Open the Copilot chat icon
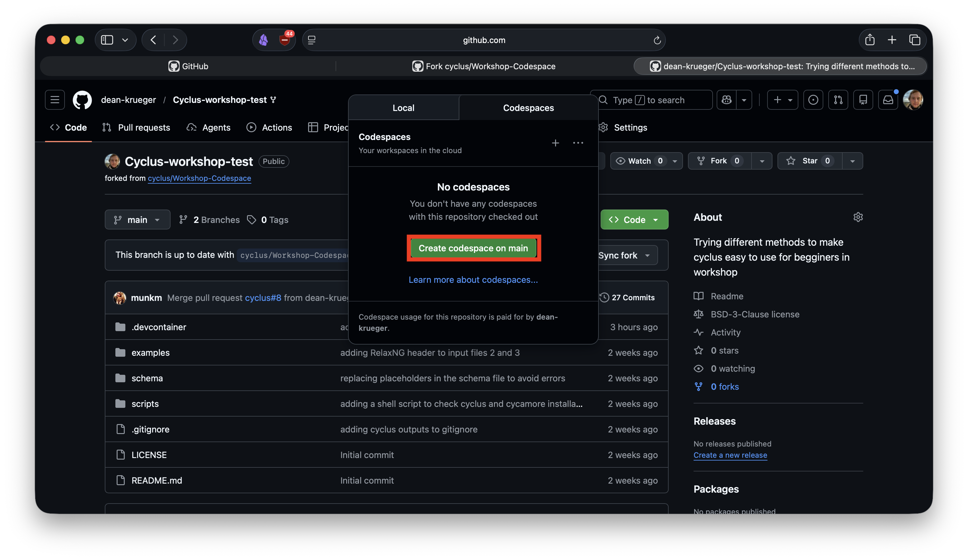This screenshot has height=560, width=968. [x=726, y=100]
